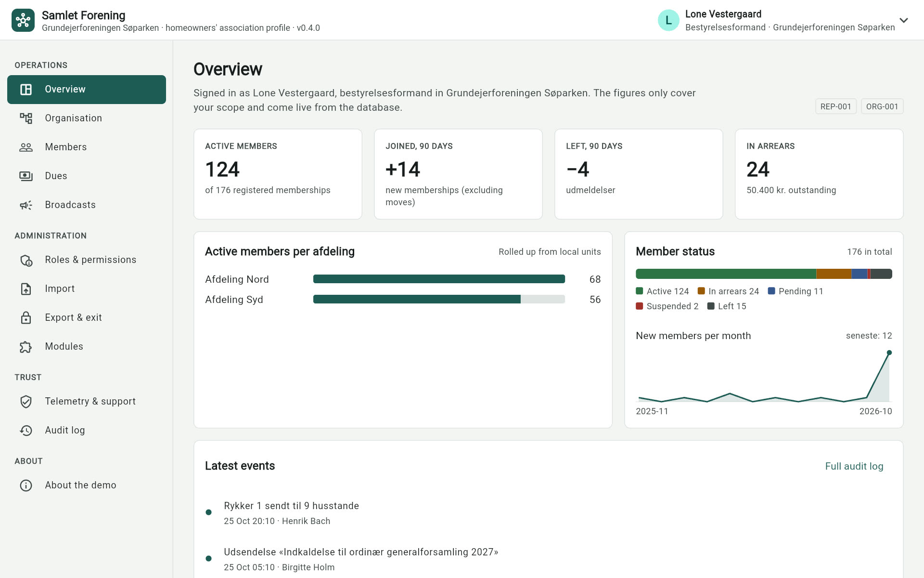Go to the Members page
This screenshot has height=578, width=924.
click(87, 147)
